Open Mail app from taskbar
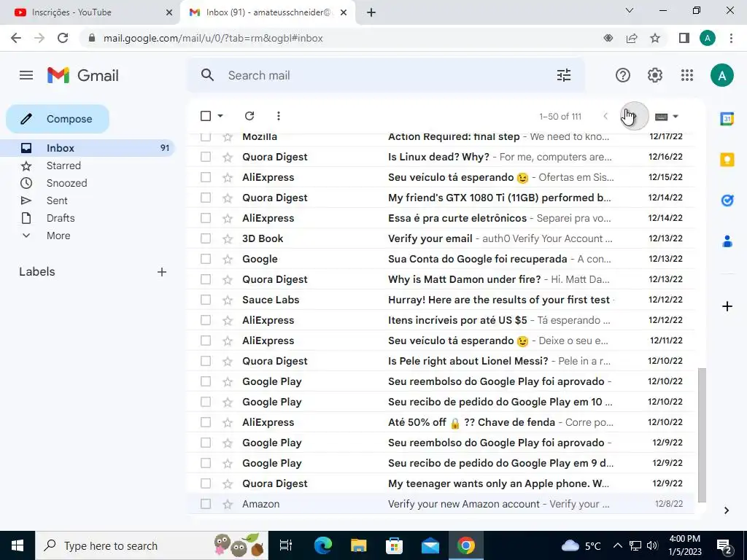This screenshot has width=747, height=560. 430,545
